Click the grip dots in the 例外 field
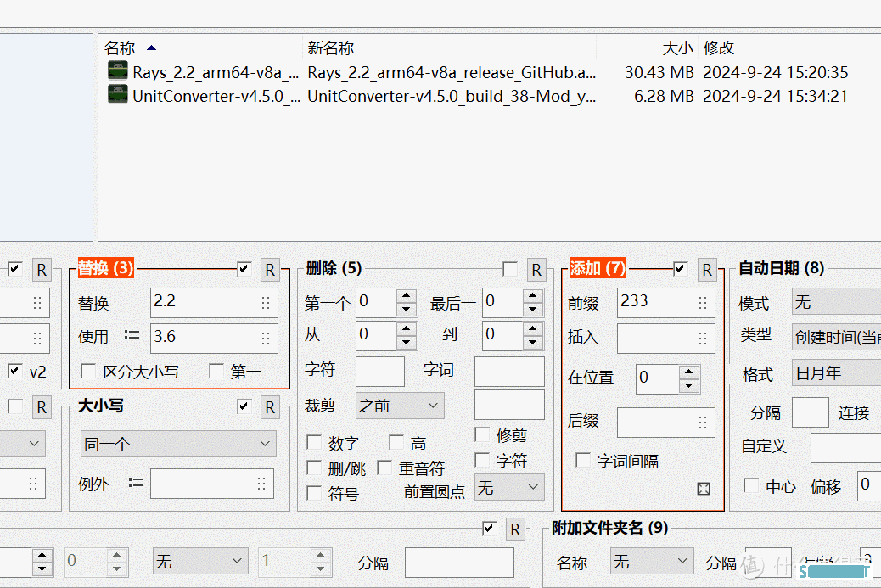This screenshot has height=588, width=881. click(x=261, y=484)
